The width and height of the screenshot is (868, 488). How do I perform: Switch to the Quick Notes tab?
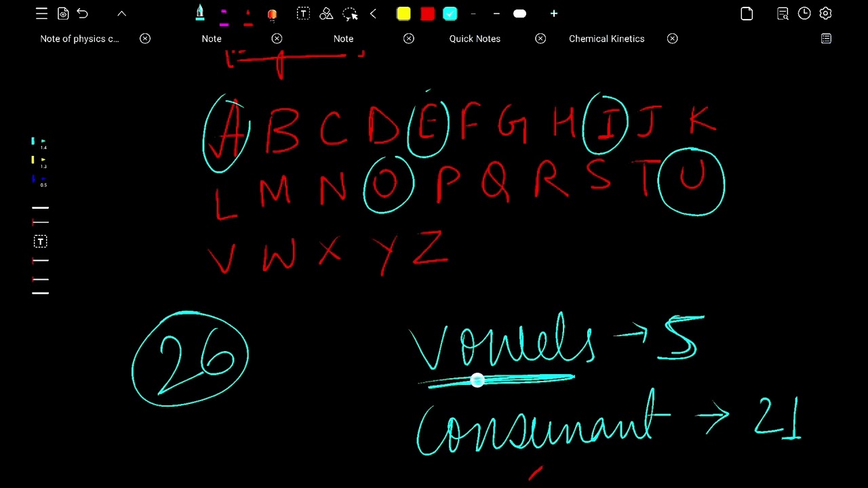pos(475,39)
